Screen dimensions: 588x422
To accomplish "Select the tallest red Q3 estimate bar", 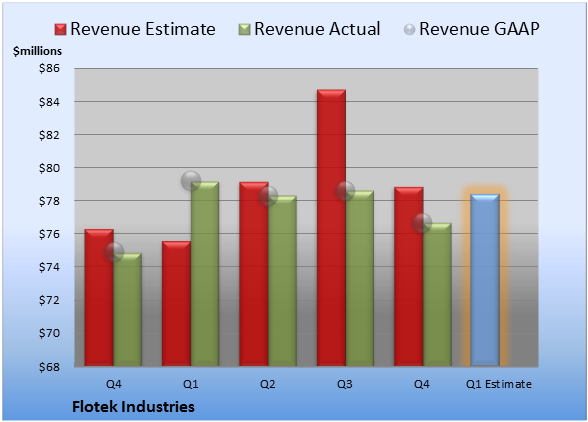I will pyautogui.click(x=331, y=228).
